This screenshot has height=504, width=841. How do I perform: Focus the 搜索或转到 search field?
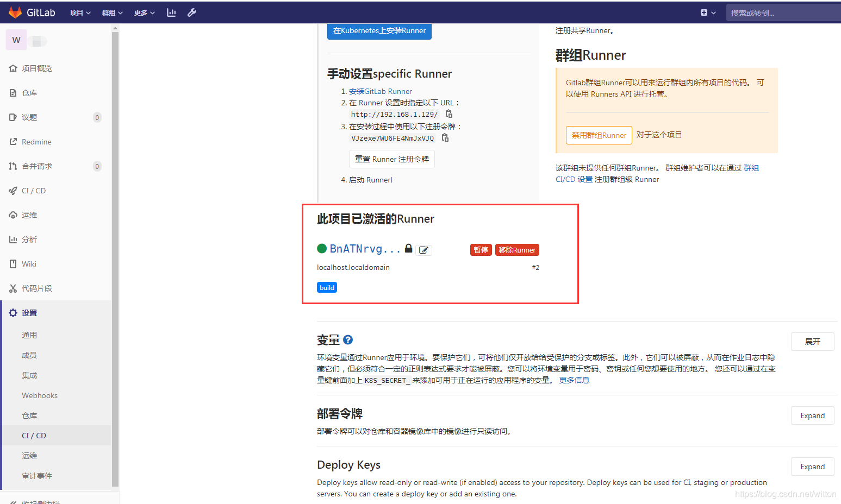(783, 12)
